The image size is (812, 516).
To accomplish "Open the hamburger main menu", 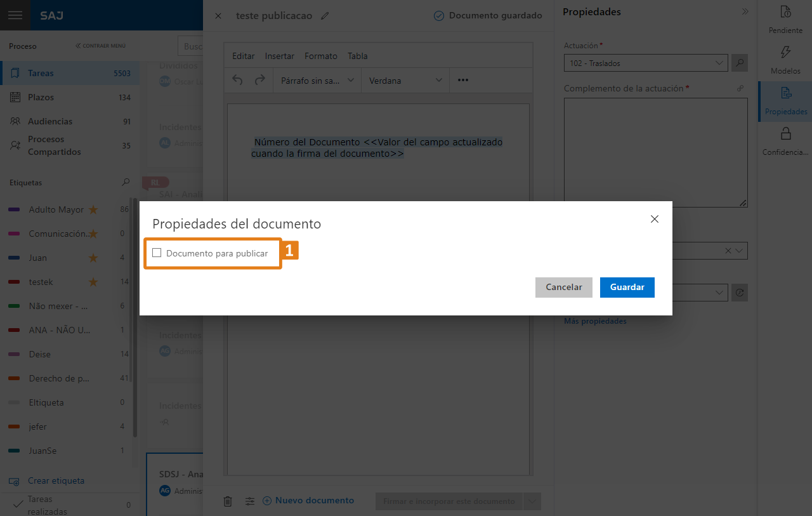I will [15, 15].
